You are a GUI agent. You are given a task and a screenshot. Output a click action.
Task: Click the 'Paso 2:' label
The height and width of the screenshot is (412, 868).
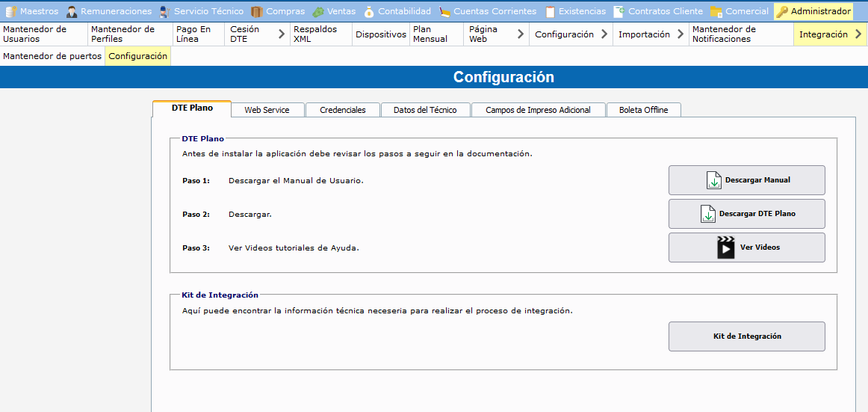(x=196, y=215)
